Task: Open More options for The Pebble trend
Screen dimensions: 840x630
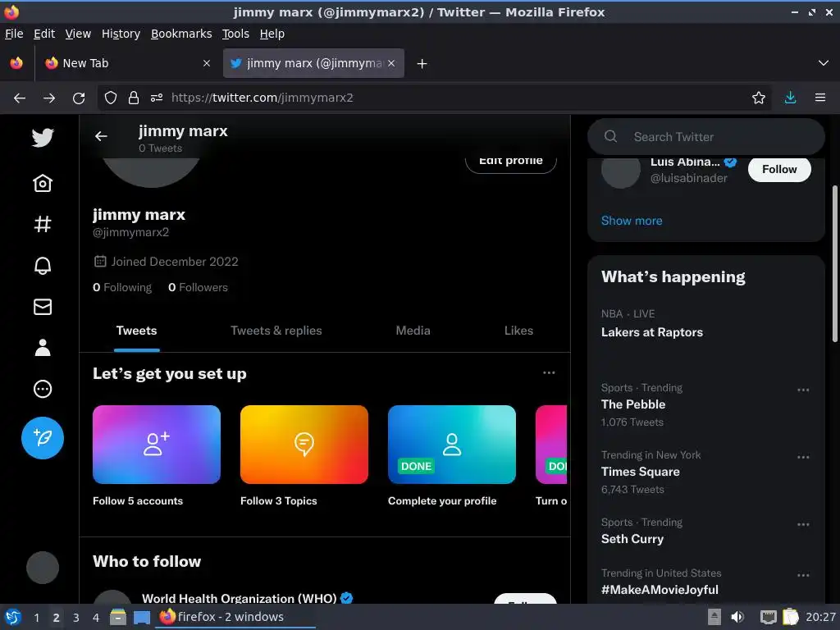Action: point(803,390)
